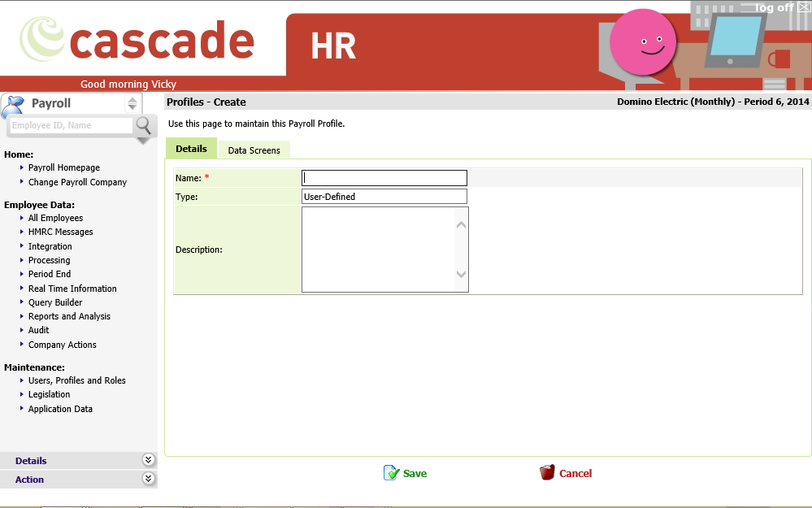Focus the Employee ID, Name search box

[72, 125]
